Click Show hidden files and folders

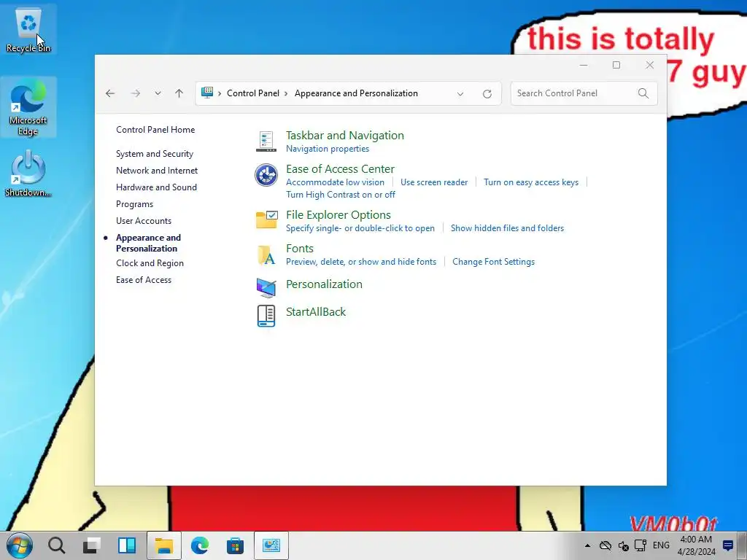pos(508,228)
